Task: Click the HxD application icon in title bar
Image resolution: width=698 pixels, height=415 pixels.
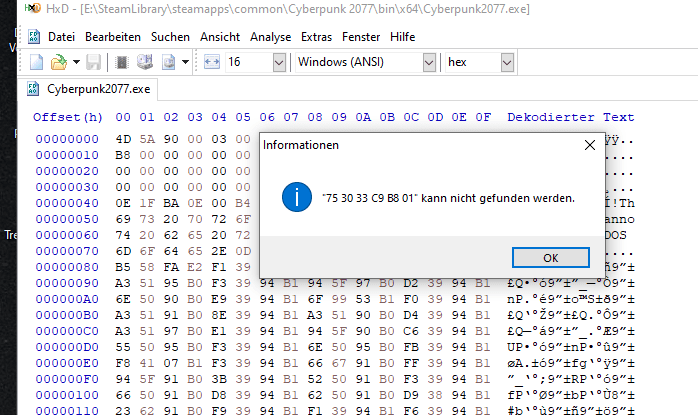Action: pos(32,8)
